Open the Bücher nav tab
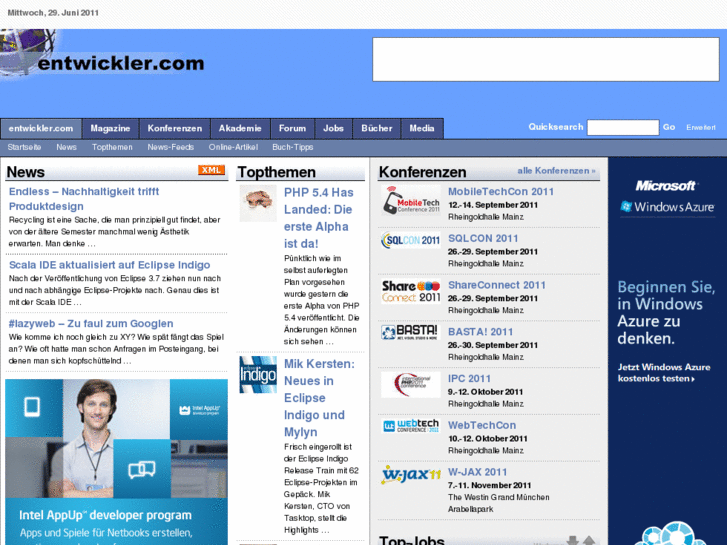Image resolution: width=727 pixels, height=545 pixels. (377, 128)
